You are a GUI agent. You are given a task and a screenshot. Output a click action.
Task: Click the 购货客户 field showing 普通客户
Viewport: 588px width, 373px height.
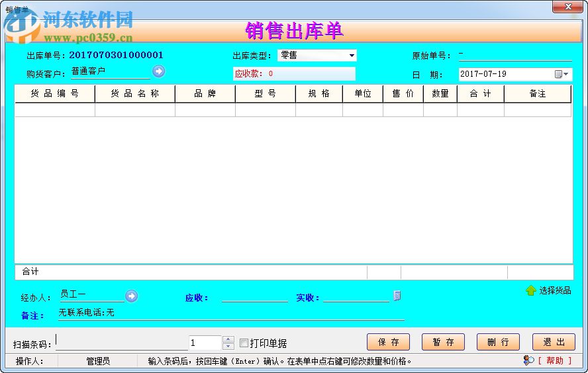point(110,72)
